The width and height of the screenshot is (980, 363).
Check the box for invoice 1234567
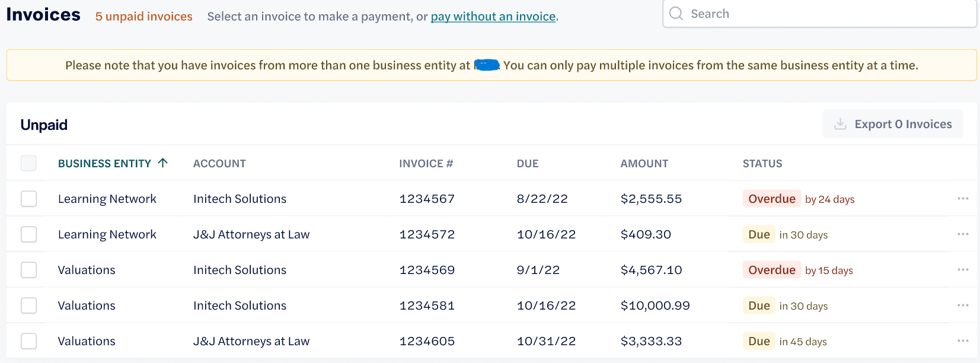tap(28, 199)
